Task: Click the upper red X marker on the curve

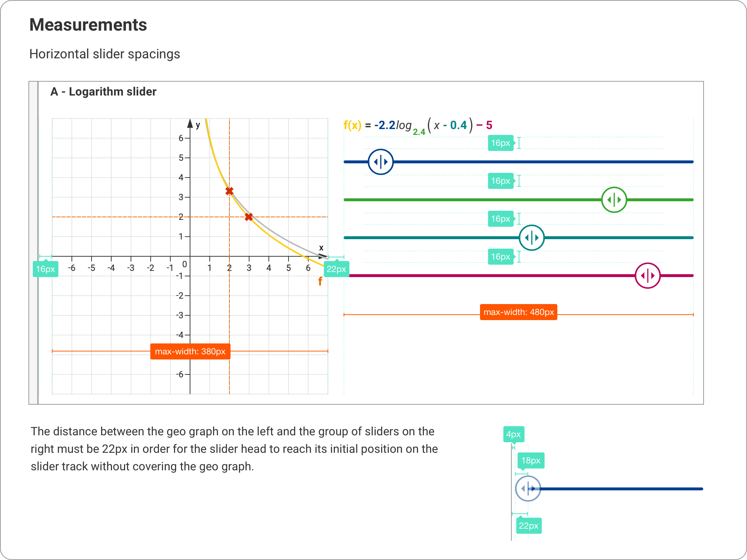Action: 229,191
